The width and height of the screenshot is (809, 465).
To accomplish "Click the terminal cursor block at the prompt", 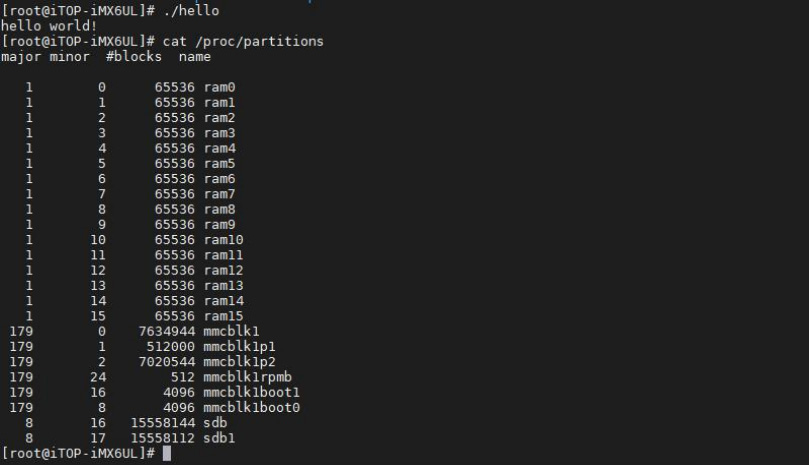I will coord(167,454).
